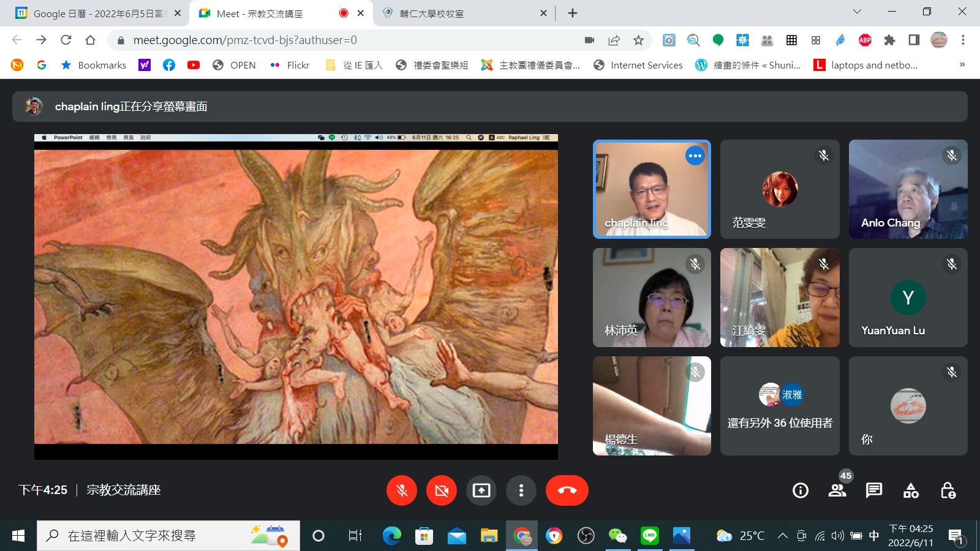
Task: Show the participants list with 45 badge
Action: pyautogui.click(x=837, y=490)
